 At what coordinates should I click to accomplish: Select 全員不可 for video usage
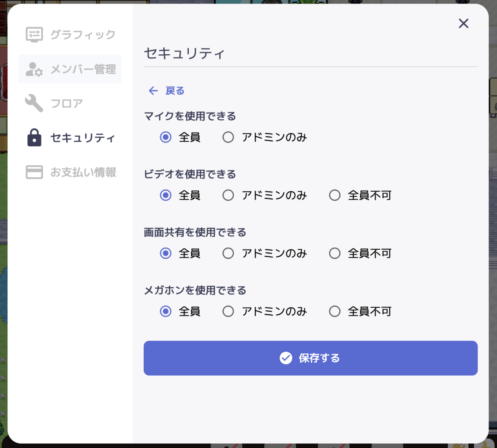[335, 195]
